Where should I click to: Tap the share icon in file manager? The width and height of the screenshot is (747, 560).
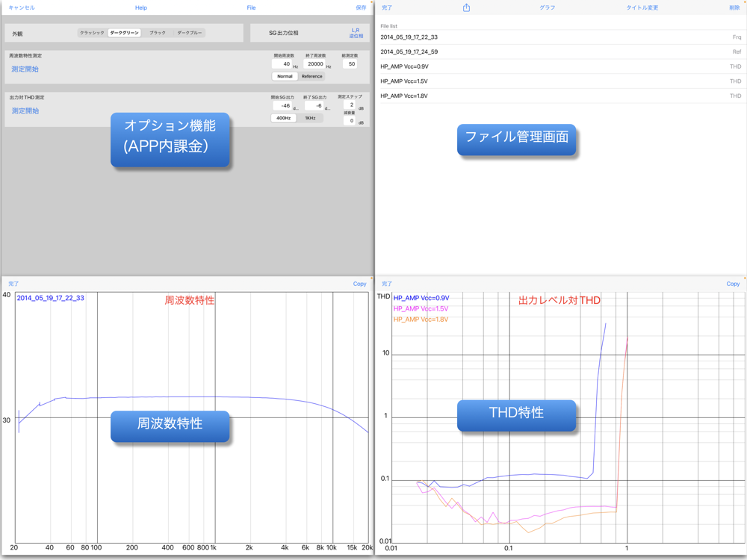(x=466, y=7)
